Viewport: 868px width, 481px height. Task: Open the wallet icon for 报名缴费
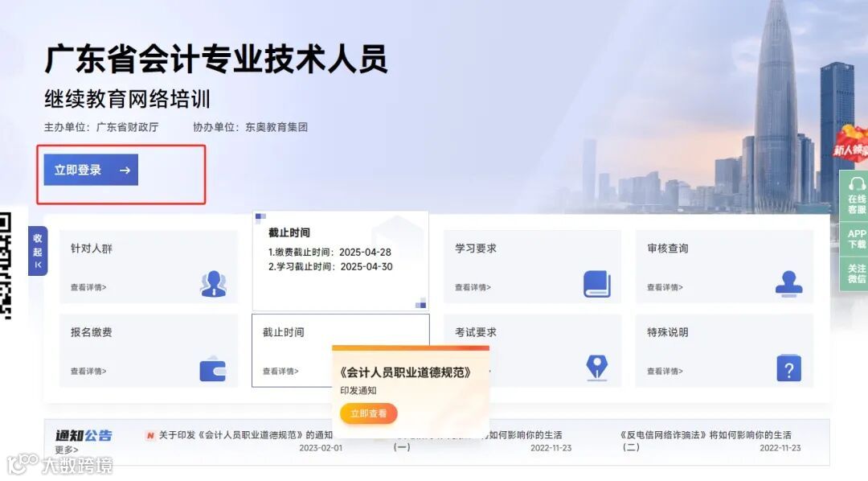click(212, 370)
